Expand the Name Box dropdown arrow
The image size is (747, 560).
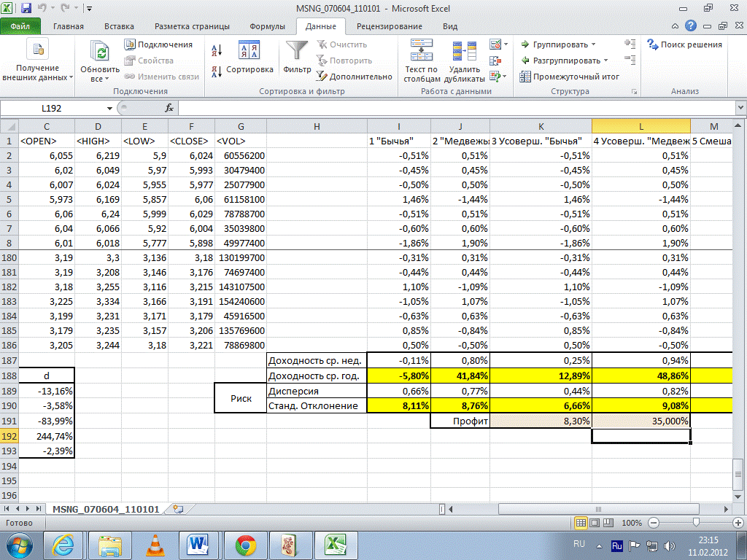point(109,108)
